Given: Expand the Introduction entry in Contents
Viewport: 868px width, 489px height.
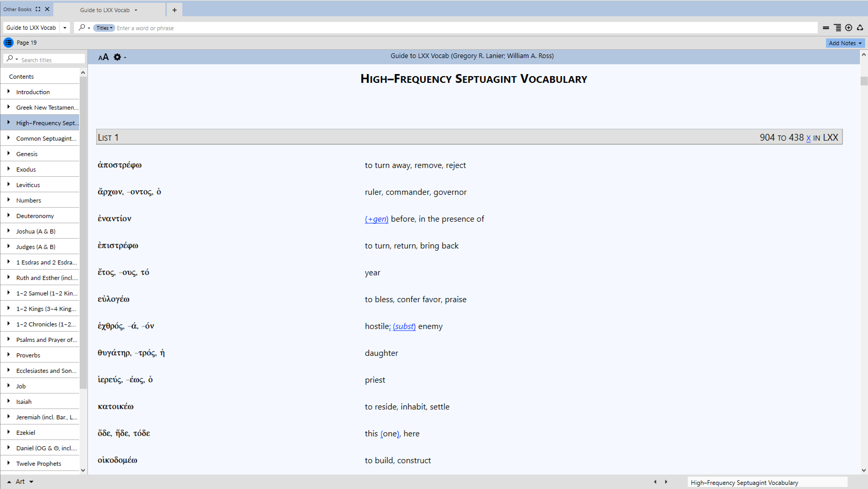Looking at the screenshot, I should 9,92.
